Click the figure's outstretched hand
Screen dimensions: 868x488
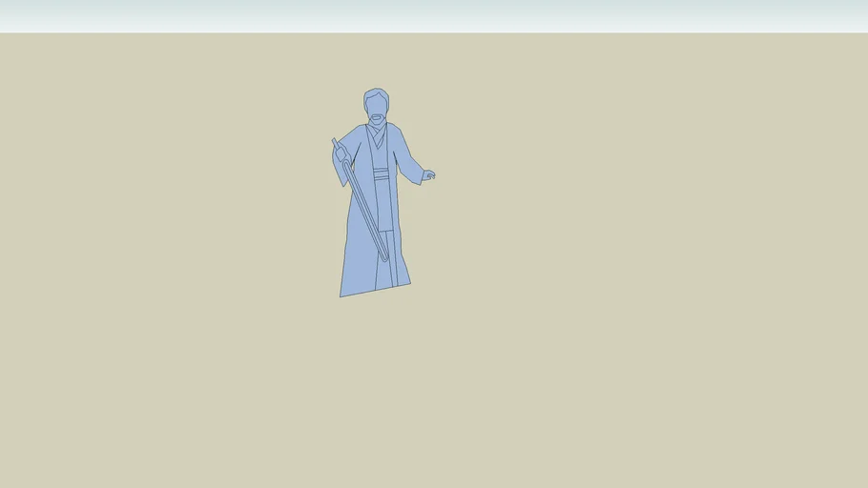coord(429,175)
